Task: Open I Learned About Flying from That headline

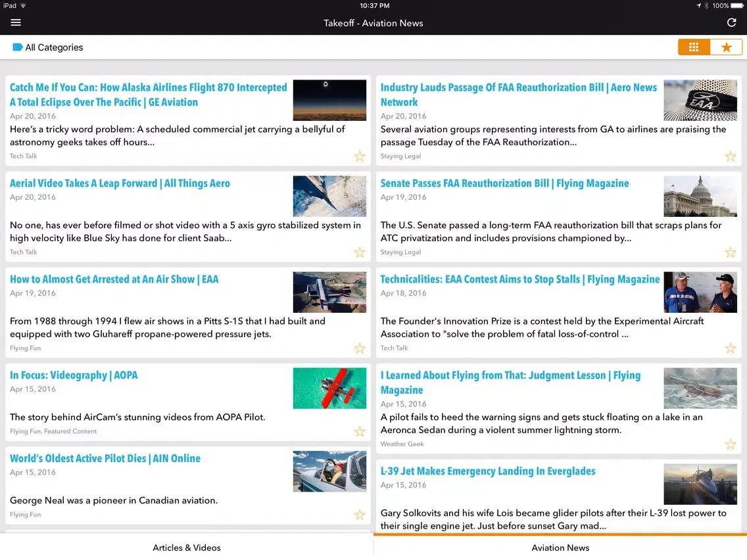Action: pos(510,383)
